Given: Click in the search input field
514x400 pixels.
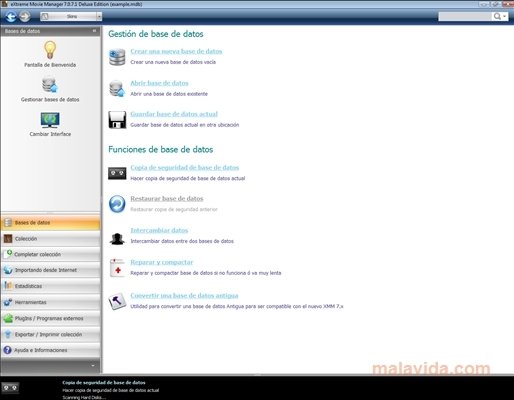Looking at the screenshot, I should coord(465,16).
